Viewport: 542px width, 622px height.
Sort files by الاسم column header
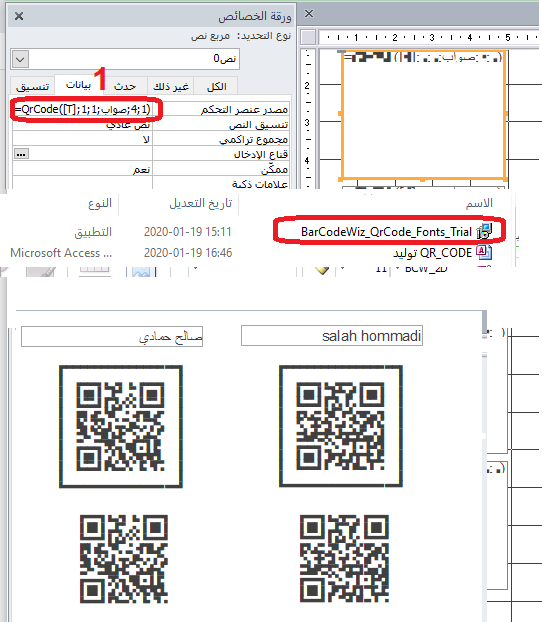[x=479, y=203]
